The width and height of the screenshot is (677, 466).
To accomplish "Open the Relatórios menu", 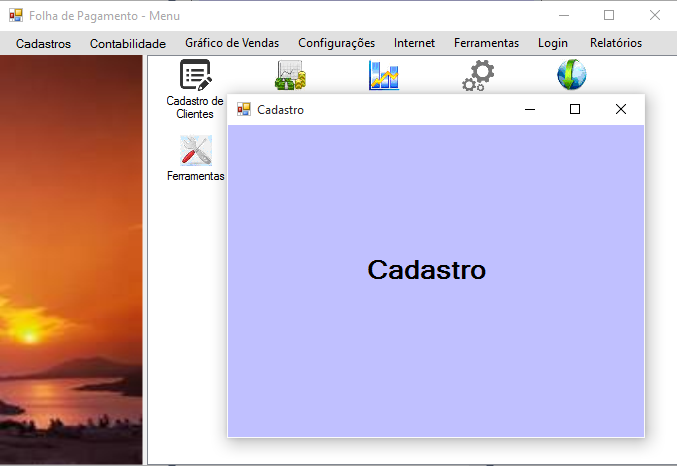I will pos(616,43).
